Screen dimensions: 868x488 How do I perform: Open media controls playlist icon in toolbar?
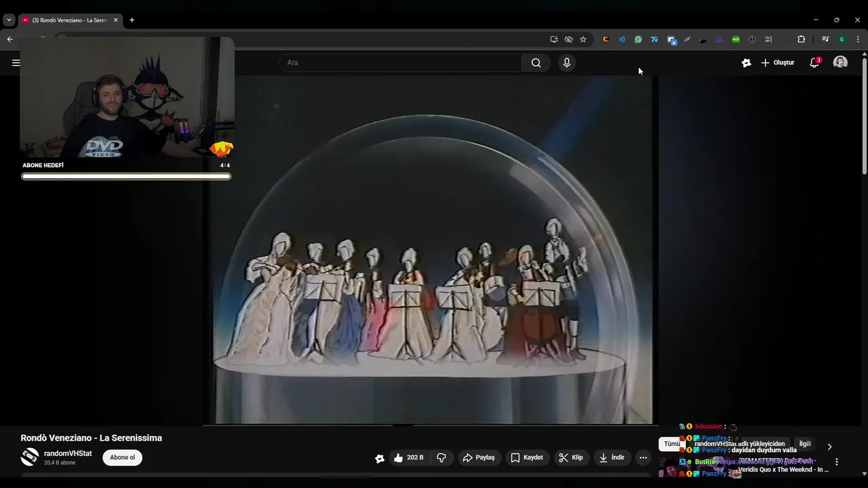[825, 39]
